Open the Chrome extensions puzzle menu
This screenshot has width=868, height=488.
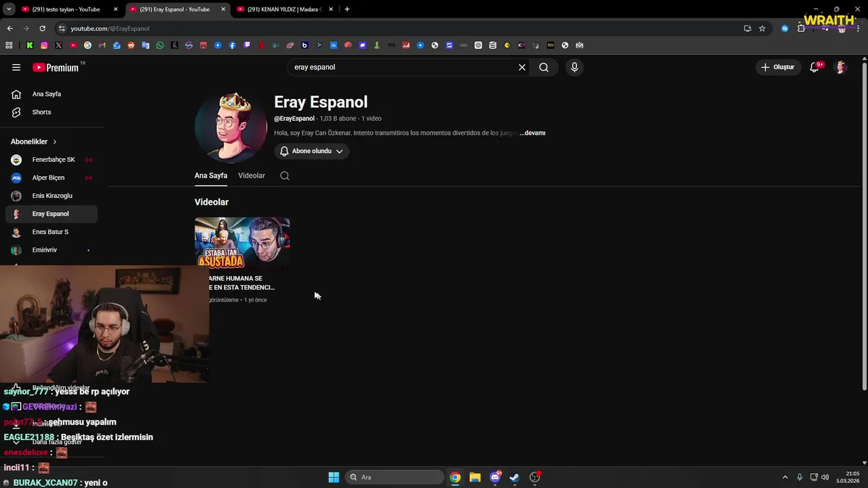tap(801, 28)
